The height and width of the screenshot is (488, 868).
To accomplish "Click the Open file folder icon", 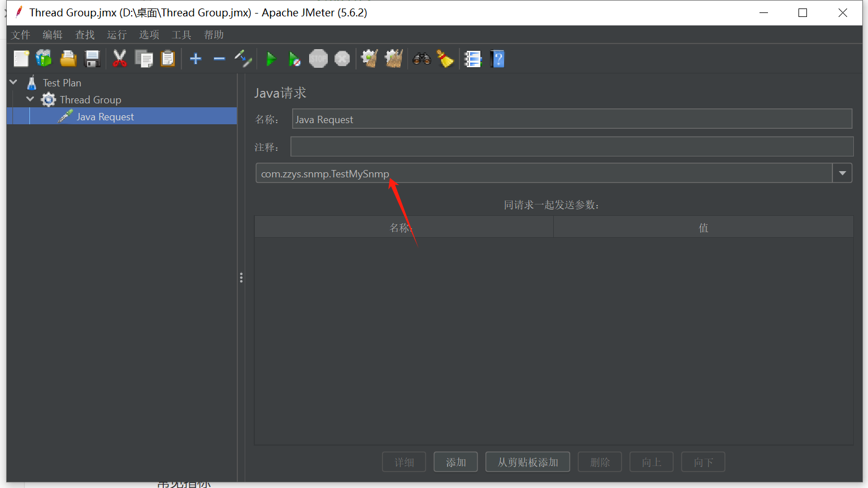I will click(x=68, y=59).
